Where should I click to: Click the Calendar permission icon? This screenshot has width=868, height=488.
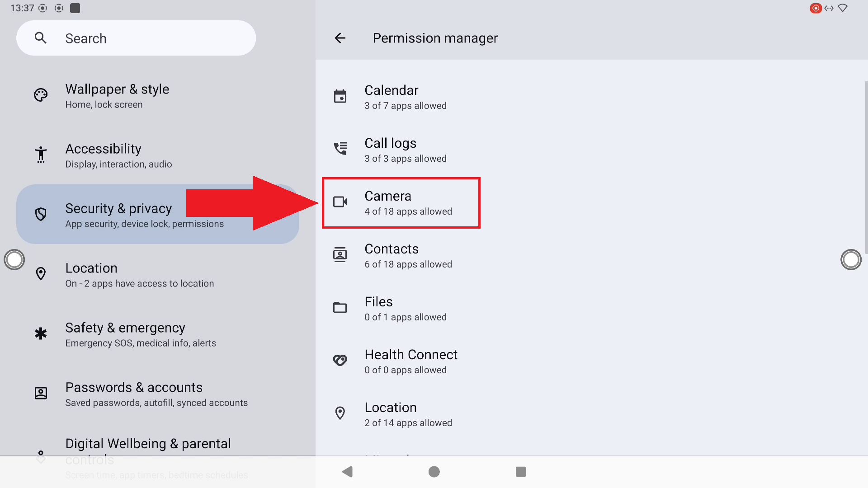click(x=340, y=96)
